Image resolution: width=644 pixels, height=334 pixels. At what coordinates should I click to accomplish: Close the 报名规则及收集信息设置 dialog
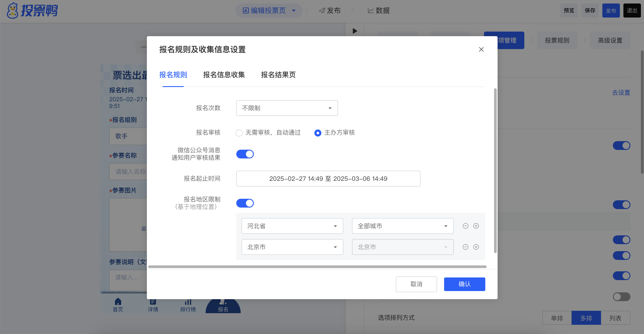point(481,50)
